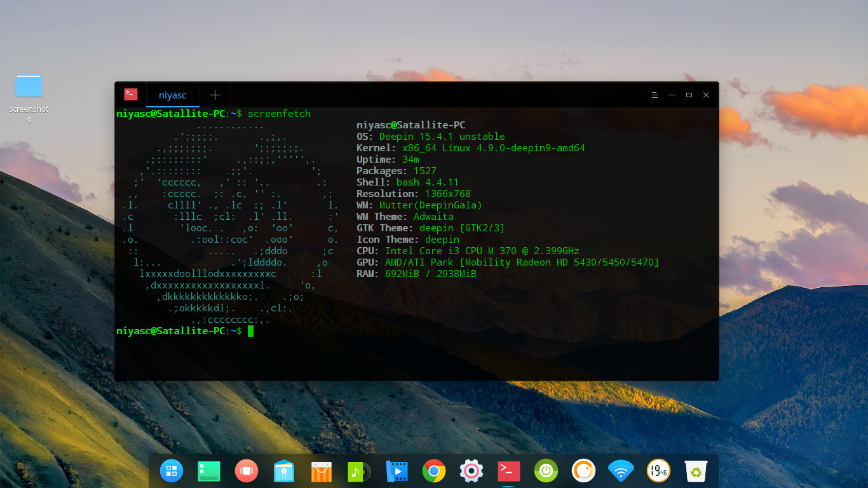Click the red Terminal dock icon
The width and height of the screenshot is (868, 488).
(509, 471)
